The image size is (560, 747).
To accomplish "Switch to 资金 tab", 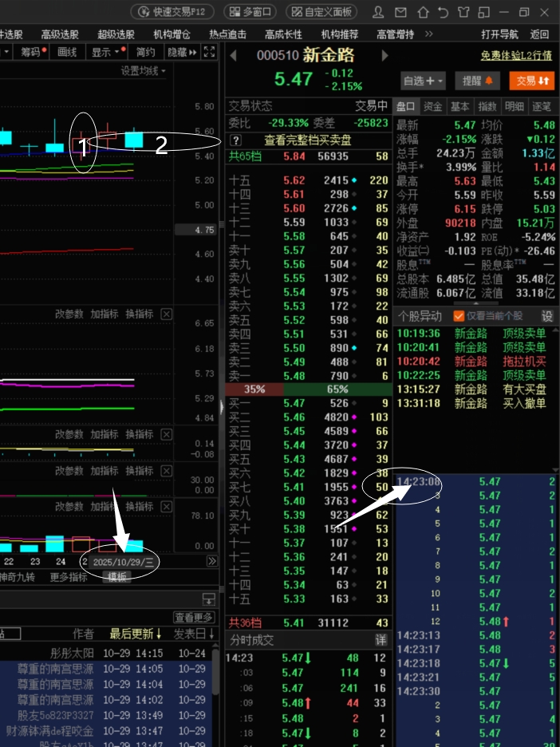I will [433, 106].
